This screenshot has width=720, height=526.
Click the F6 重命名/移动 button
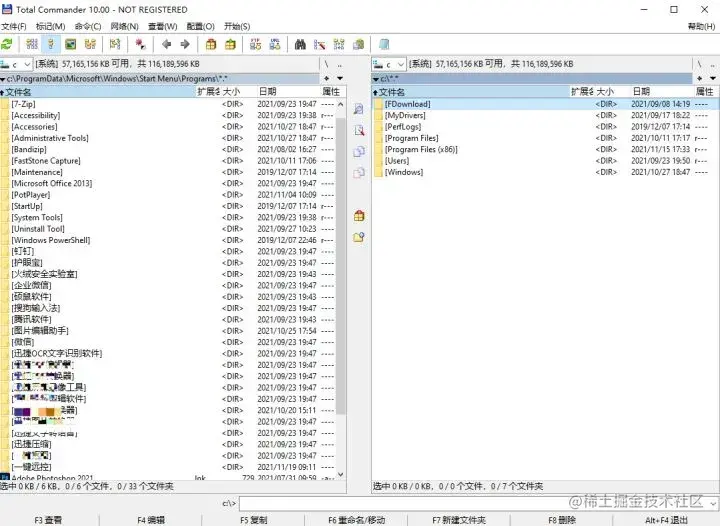[356, 520]
